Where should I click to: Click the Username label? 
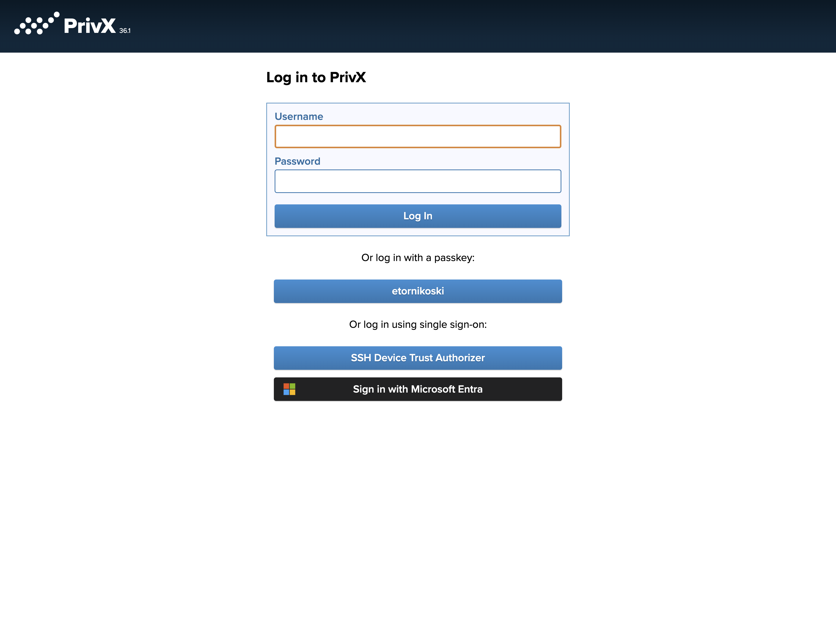click(299, 116)
